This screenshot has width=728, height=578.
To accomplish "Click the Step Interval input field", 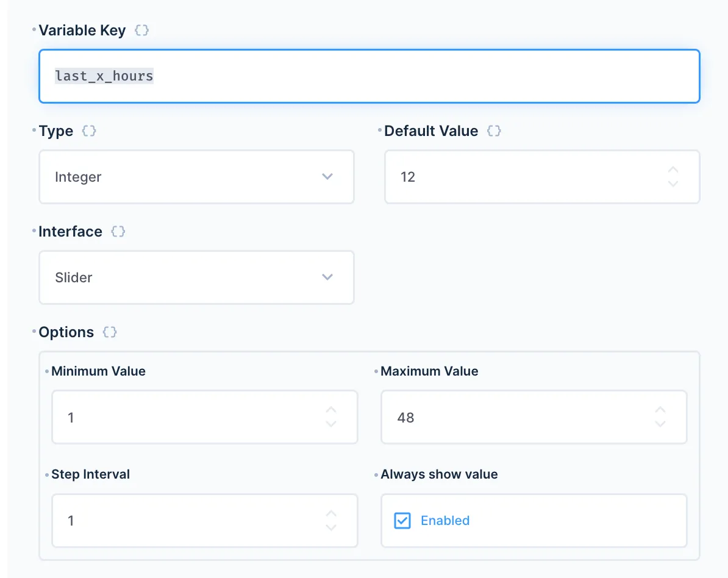I will pyautogui.click(x=183, y=521).
